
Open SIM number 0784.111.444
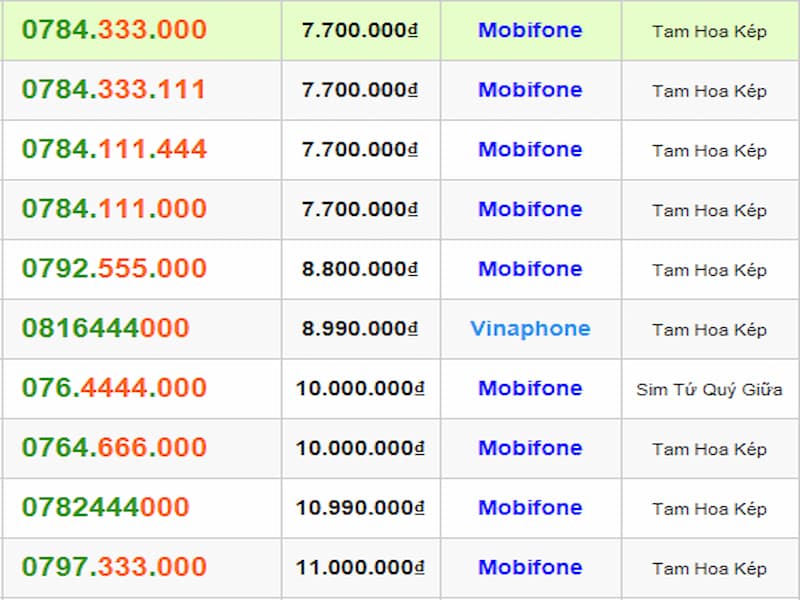click(114, 149)
